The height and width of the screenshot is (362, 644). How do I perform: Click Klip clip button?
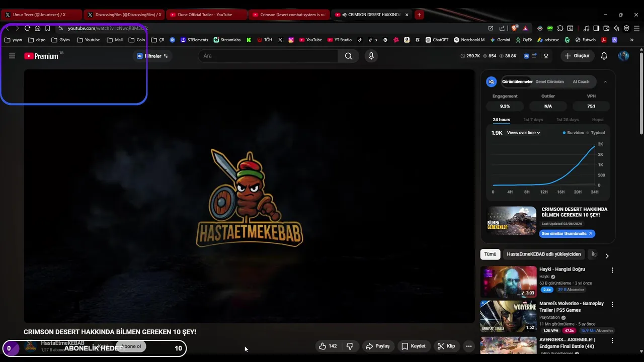(446, 346)
